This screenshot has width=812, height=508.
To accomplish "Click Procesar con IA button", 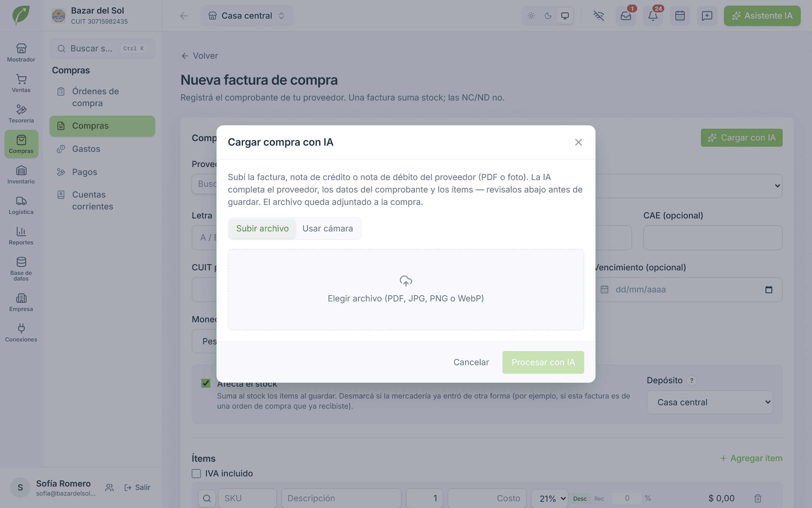I will tap(543, 362).
